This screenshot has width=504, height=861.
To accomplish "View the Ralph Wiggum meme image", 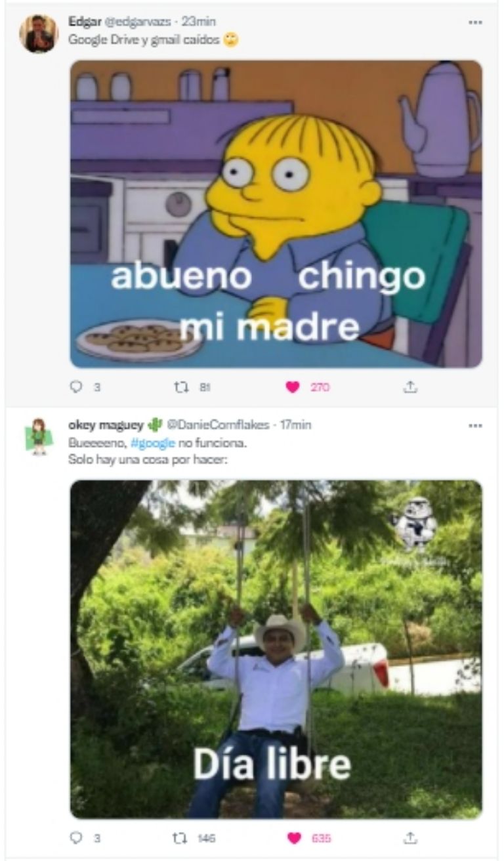I will click(x=276, y=214).
